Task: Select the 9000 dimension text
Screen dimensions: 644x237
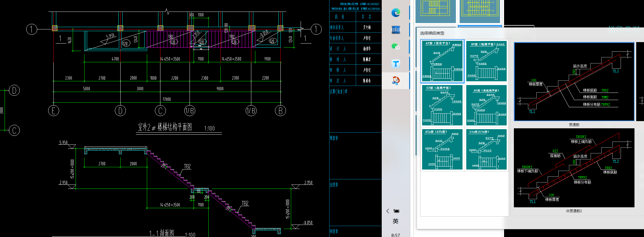Action: [x=220, y=89]
